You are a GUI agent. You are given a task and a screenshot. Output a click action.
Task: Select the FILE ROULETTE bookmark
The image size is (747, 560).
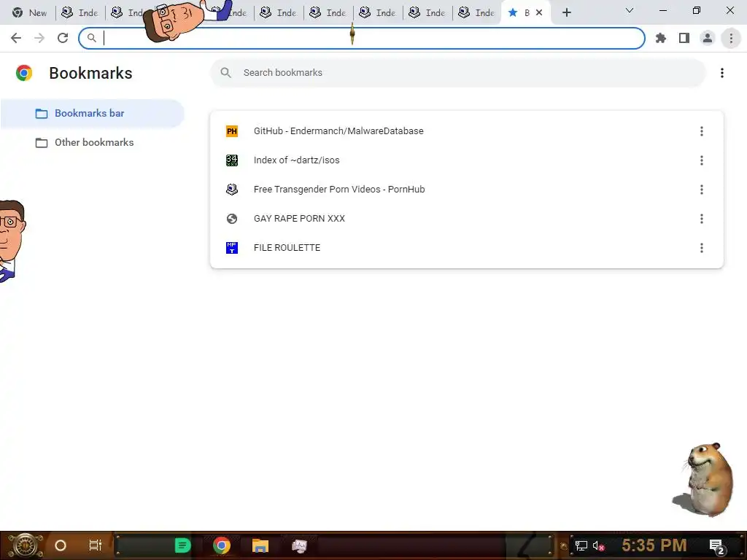tap(466, 248)
